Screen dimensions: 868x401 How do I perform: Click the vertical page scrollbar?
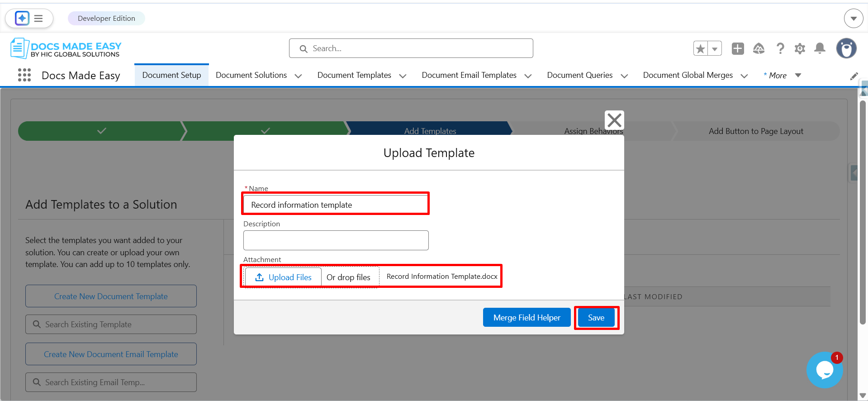863,213
